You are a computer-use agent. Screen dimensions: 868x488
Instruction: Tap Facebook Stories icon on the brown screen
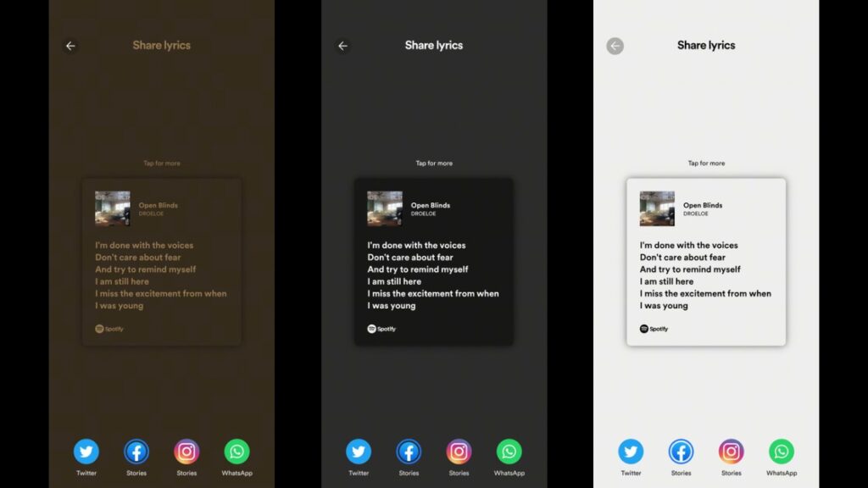pos(136,452)
